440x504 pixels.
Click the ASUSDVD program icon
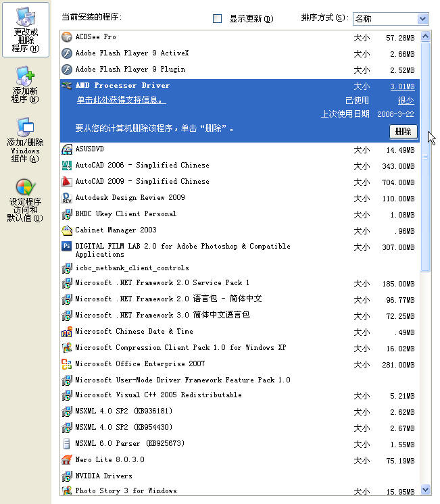[x=67, y=149]
